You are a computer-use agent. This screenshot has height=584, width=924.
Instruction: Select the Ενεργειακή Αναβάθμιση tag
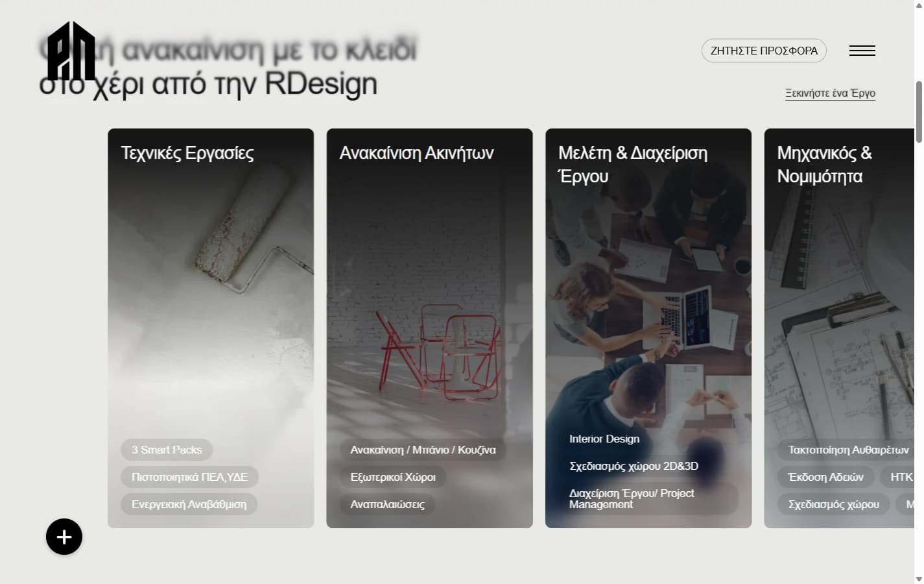point(189,504)
